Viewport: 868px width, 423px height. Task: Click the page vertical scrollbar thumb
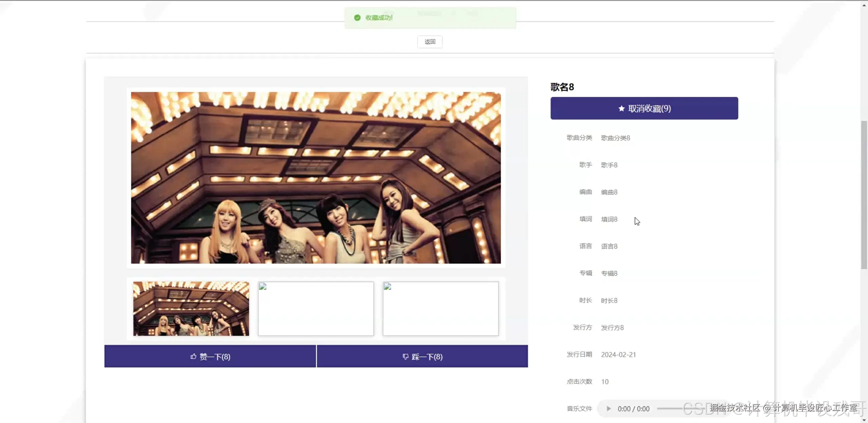tap(864, 195)
